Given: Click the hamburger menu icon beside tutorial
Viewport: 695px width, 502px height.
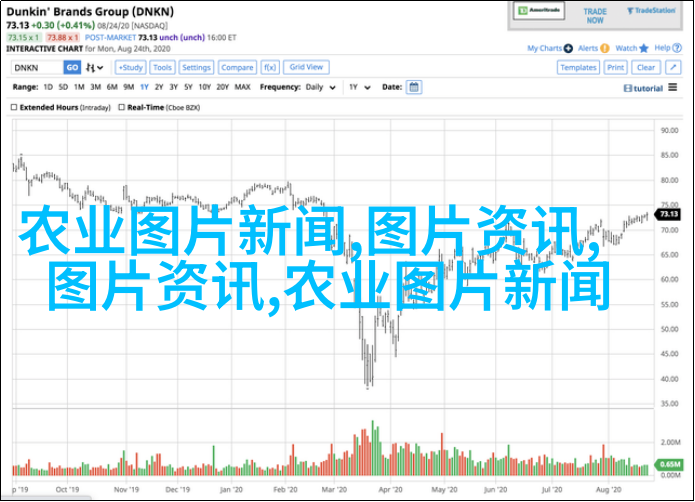Looking at the screenshot, I should pyautogui.click(x=673, y=87).
